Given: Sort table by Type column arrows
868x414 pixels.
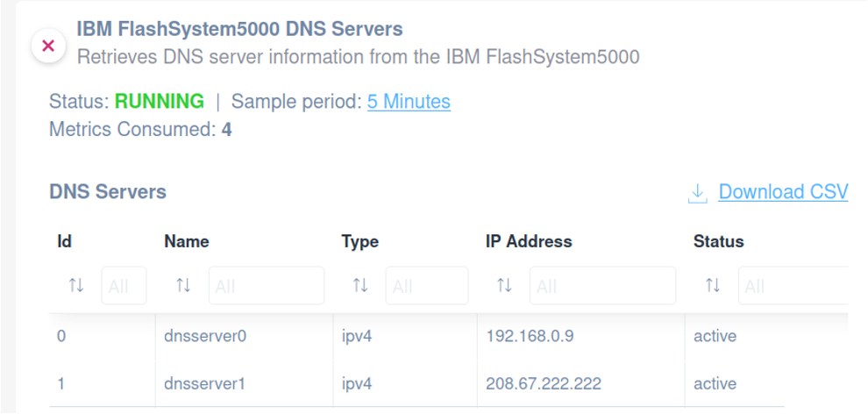Looking at the screenshot, I should pyautogui.click(x=360, y=286).
